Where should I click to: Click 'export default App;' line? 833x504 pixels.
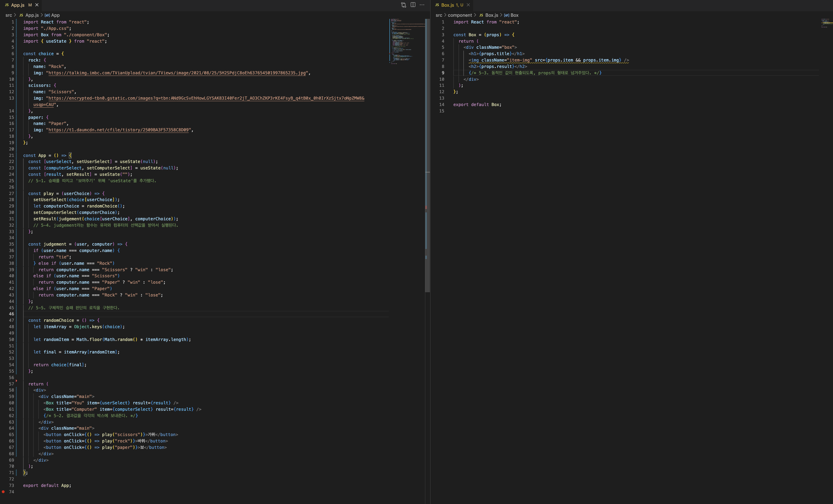(x=47, y=485)
